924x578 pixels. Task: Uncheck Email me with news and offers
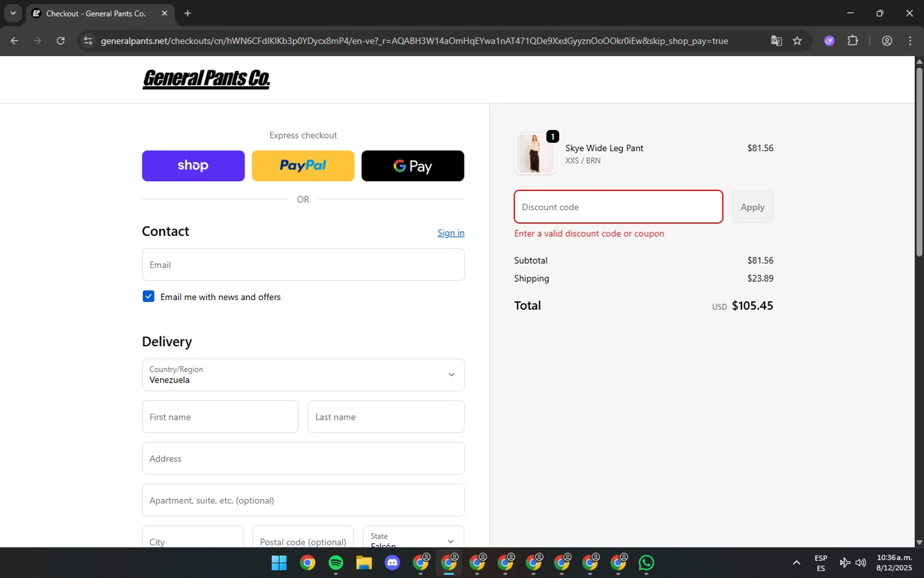pos(148,296)
